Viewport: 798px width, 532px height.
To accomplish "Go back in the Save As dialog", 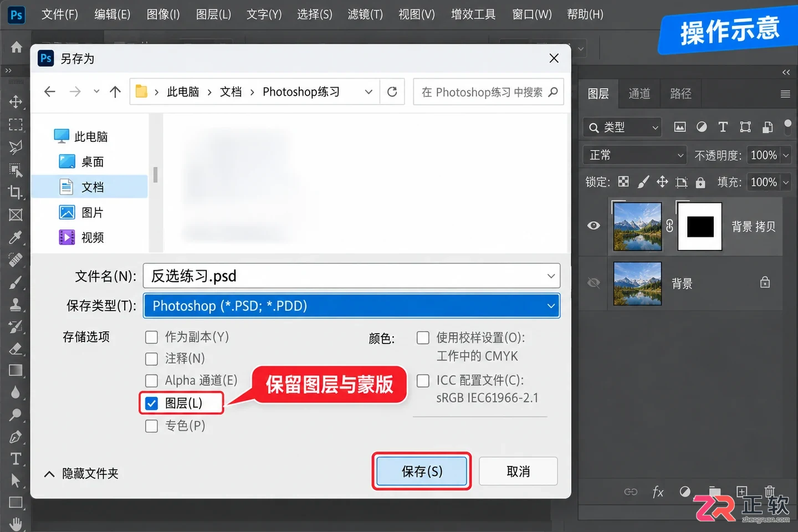I will pos(49,91).
